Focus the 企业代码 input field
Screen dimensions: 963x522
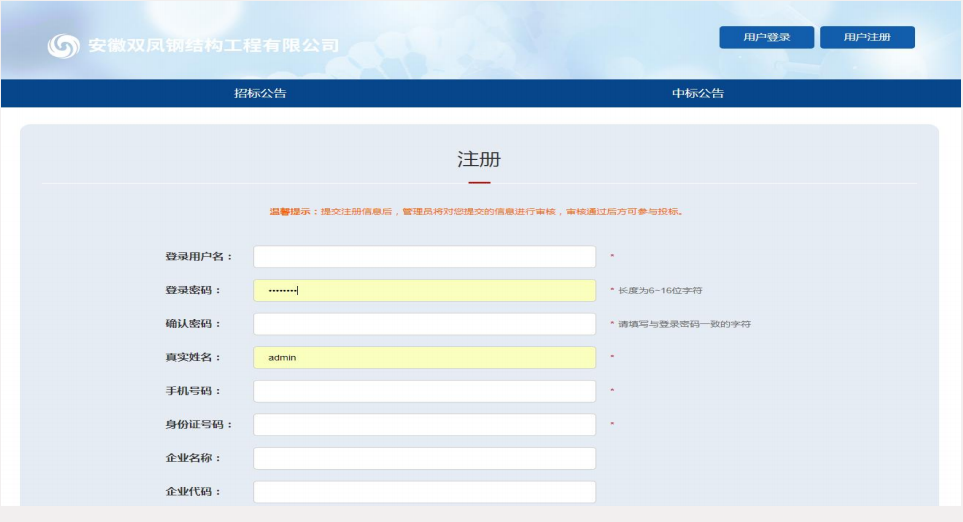click(424, 492)
